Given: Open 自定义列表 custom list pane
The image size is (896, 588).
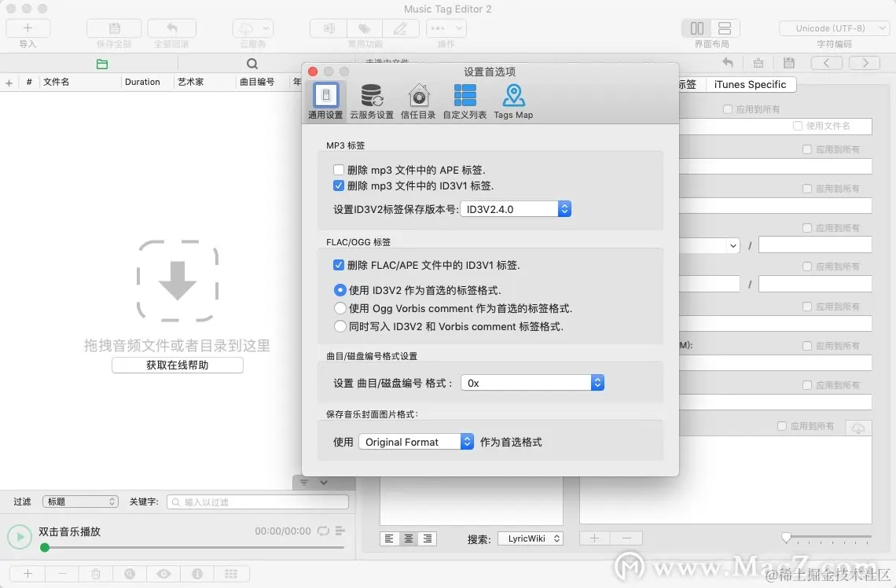Looking at the screenshot, I should pyautogui.click(x=465, y=101).
